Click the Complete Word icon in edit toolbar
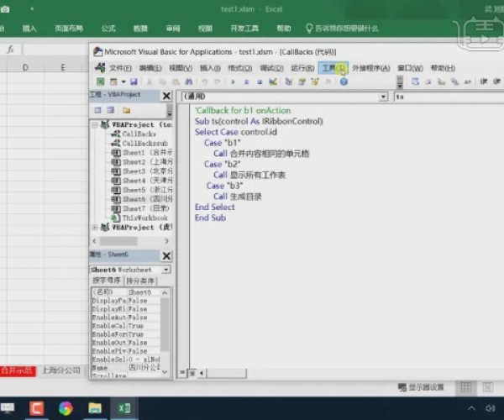The width and height of the screenshot is (504, 420). [467, 81]
